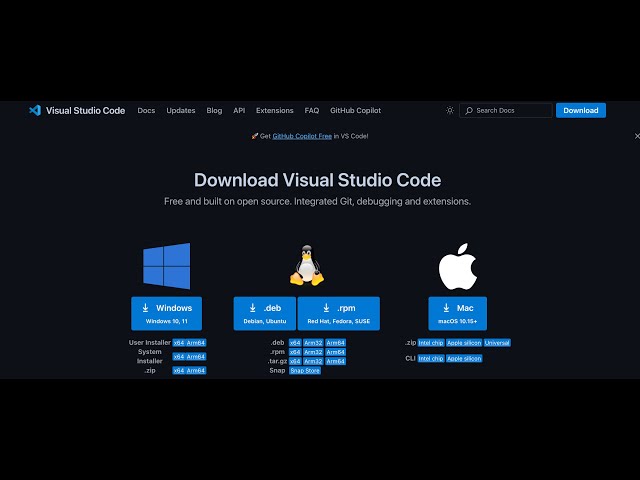
Task: Dismiss the Copilot banner with X
Action: (x=637, y=136)
